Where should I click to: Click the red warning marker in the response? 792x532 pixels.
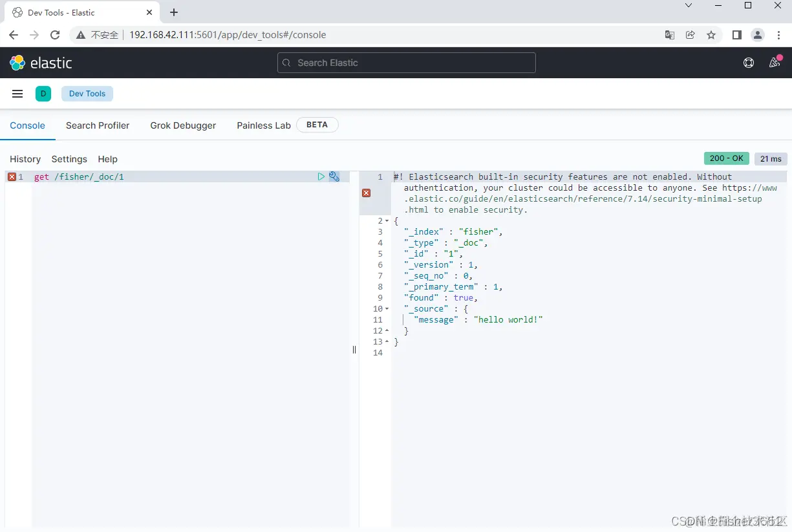tap(367, 193)
